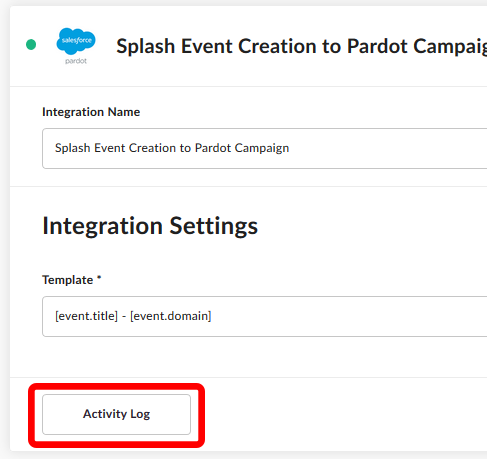Select the Splash Event Creation header title

click(x=302, y=46)
